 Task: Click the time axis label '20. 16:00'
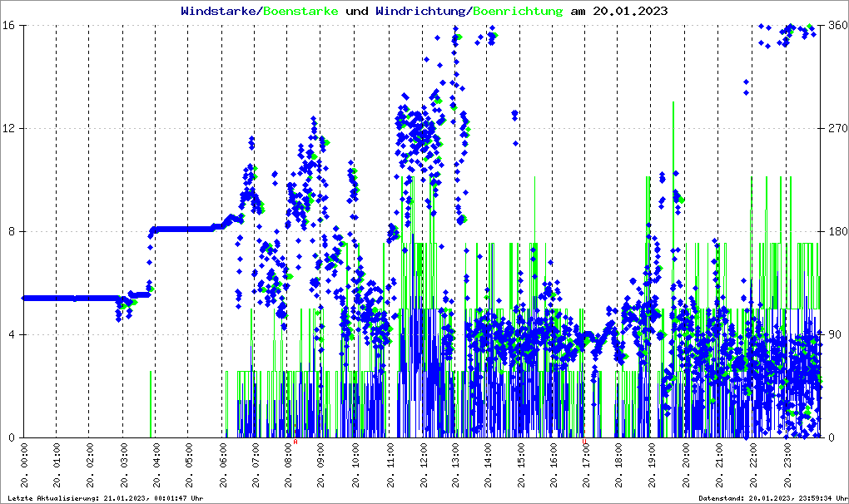tap(554, 465)
